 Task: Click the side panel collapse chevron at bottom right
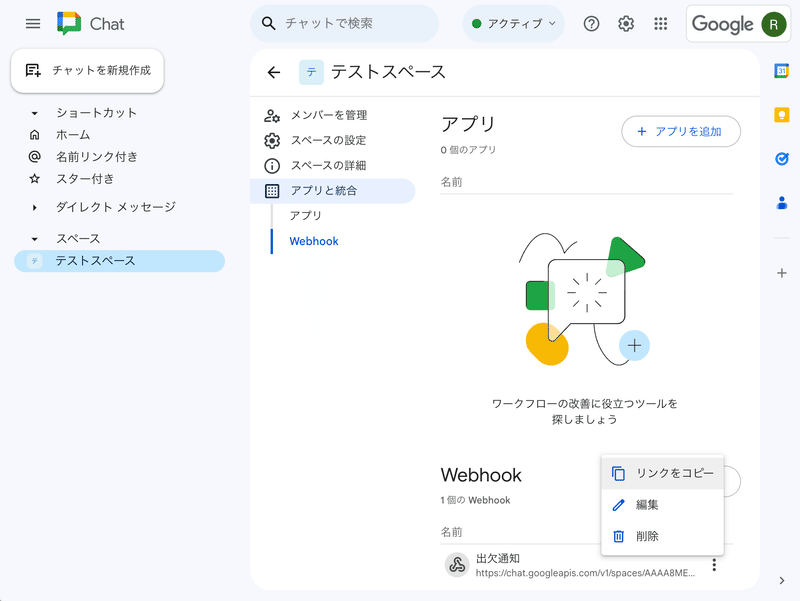782,580
